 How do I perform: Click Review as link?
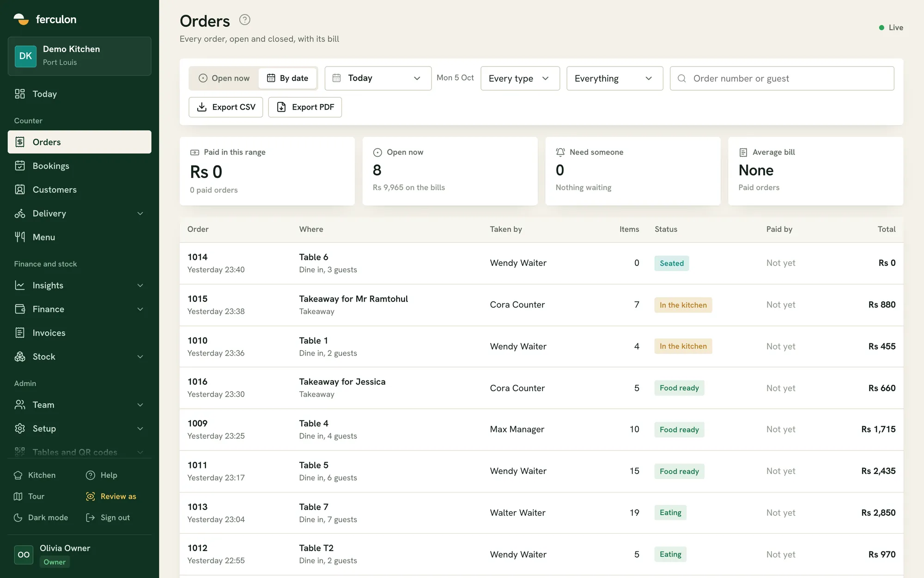111,496
